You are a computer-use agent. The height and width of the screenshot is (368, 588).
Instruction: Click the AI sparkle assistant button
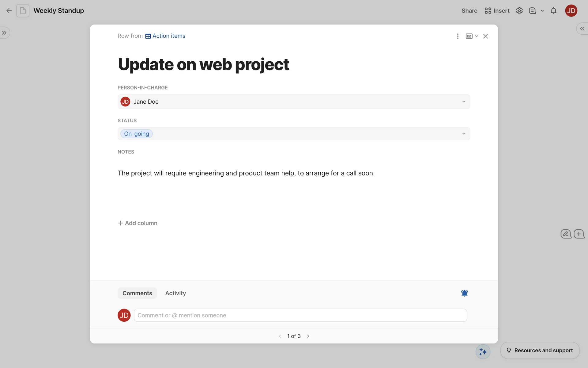[x=483, y=351]
